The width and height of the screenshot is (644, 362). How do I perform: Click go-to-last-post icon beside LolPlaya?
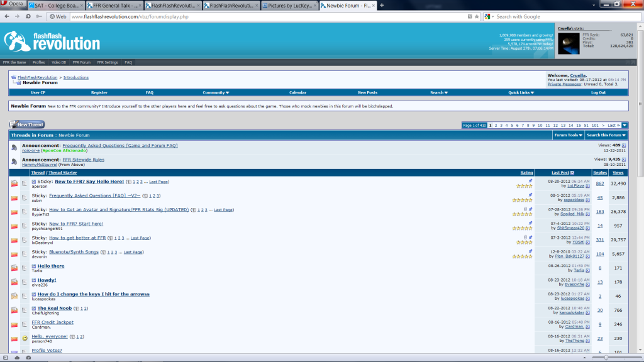pos(588,186)
